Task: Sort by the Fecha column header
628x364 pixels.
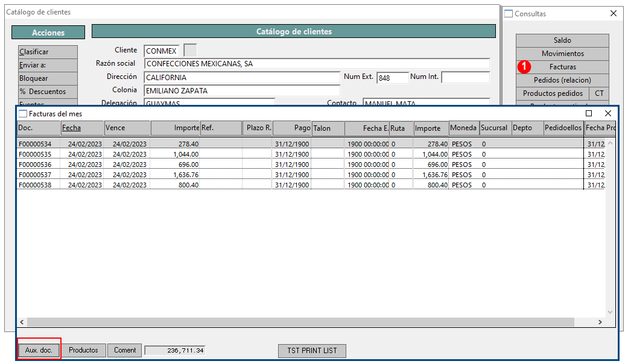Action: point(82,128)
